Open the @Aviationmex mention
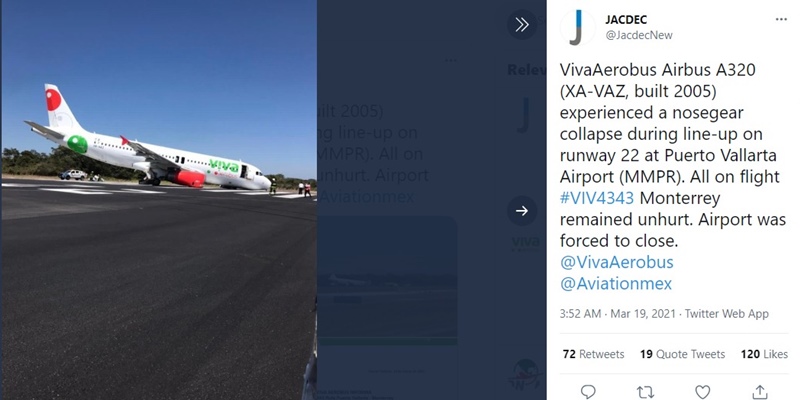Image resolution: width=800 pixels, height=400 pixels. (x=616, y=284)
